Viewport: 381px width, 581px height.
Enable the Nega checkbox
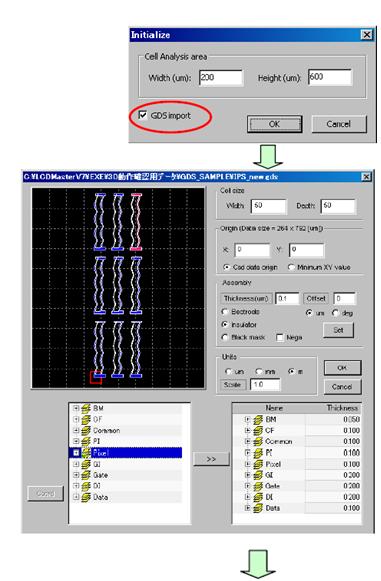tap(280, 337)
